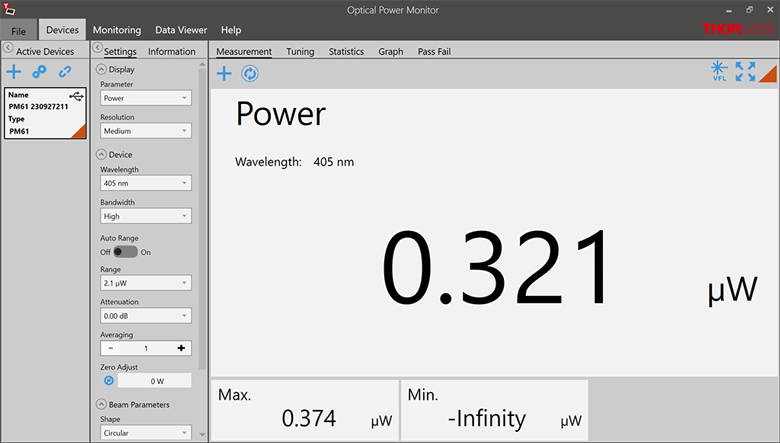Increase Averaging with plus button
780x443 pixels.
click(x=181, y=348)
